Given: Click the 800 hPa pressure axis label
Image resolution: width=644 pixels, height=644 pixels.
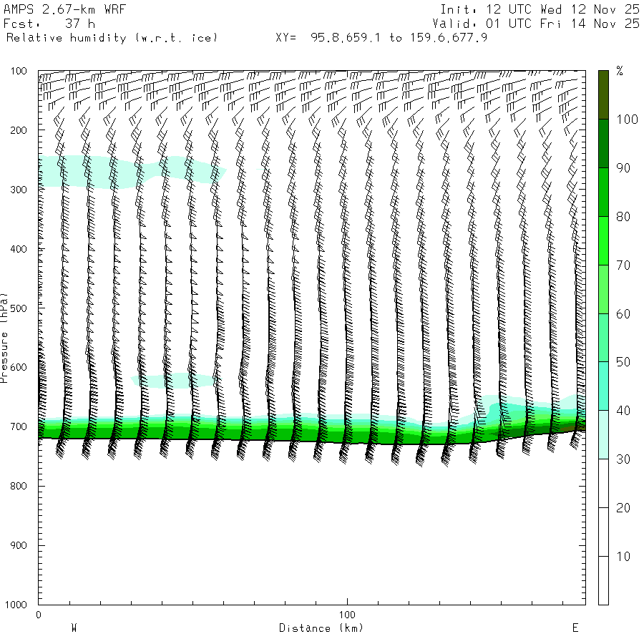Looking at the screenshot, I should coord(19,487).
